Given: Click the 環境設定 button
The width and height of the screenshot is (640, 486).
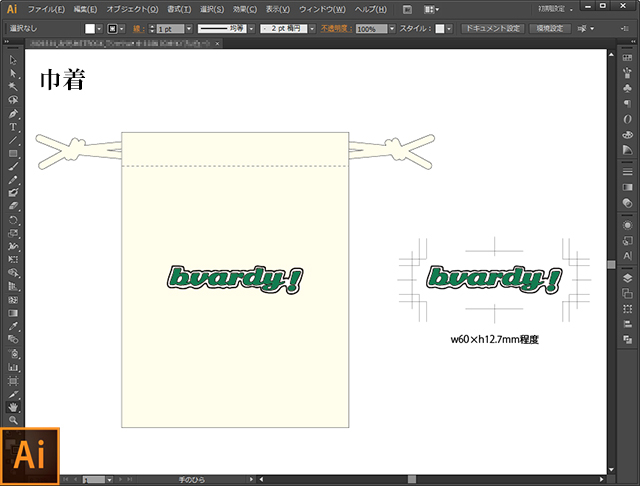Looking at the screenshot, I should point(550,29).
